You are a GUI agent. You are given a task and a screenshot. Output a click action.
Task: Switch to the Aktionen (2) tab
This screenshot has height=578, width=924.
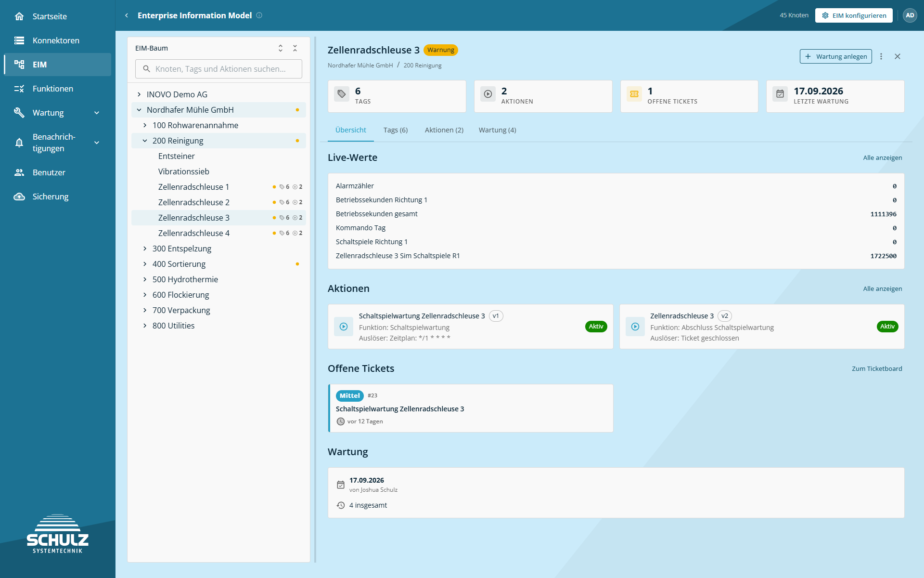(444, 130)
